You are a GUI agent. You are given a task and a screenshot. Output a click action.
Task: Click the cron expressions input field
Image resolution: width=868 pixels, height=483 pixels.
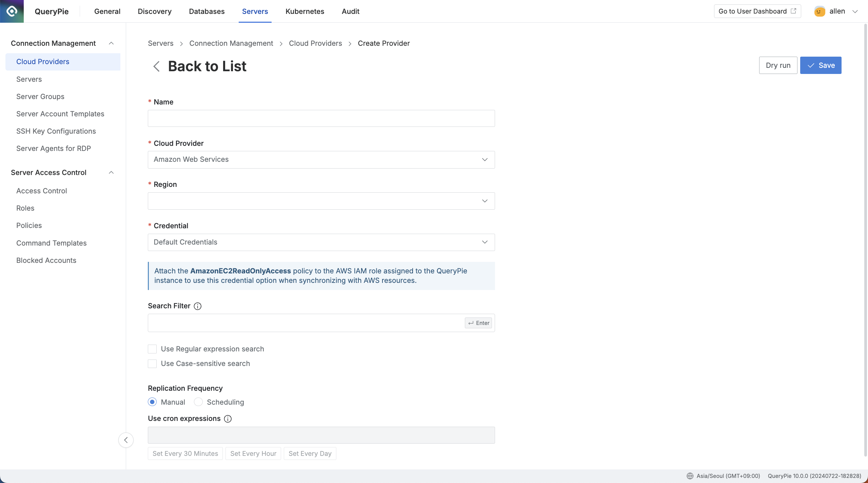321,435
